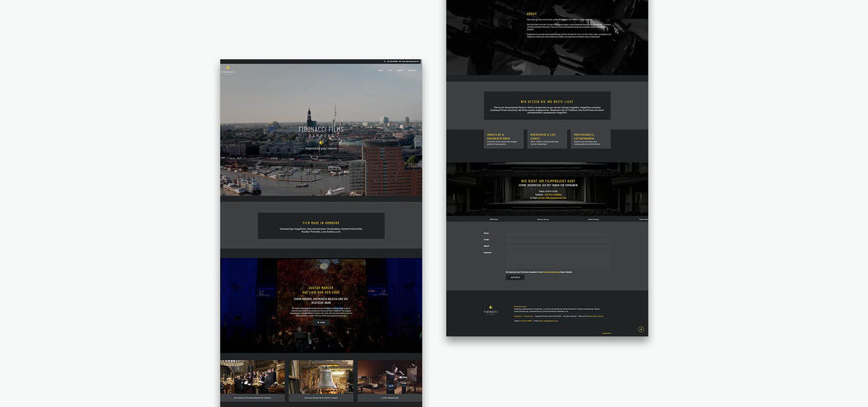Click the Fibonacci Films logo in header

tap(227, 70)
